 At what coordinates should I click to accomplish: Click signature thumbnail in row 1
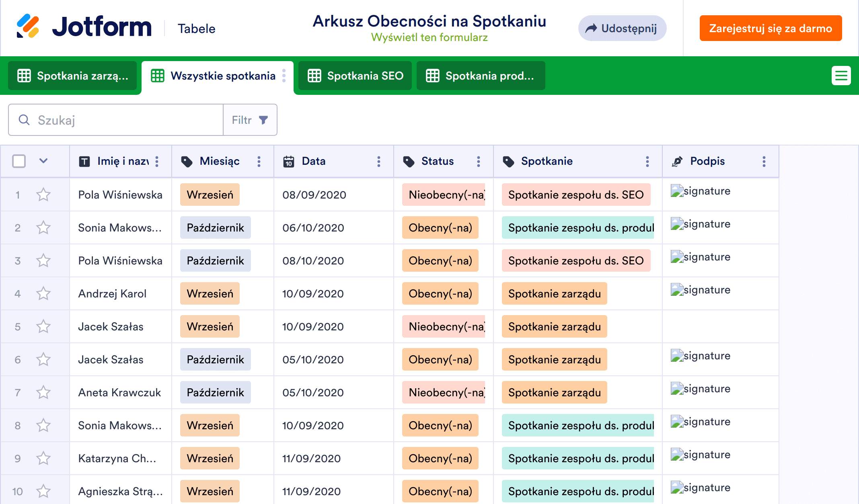click(700, 191)
